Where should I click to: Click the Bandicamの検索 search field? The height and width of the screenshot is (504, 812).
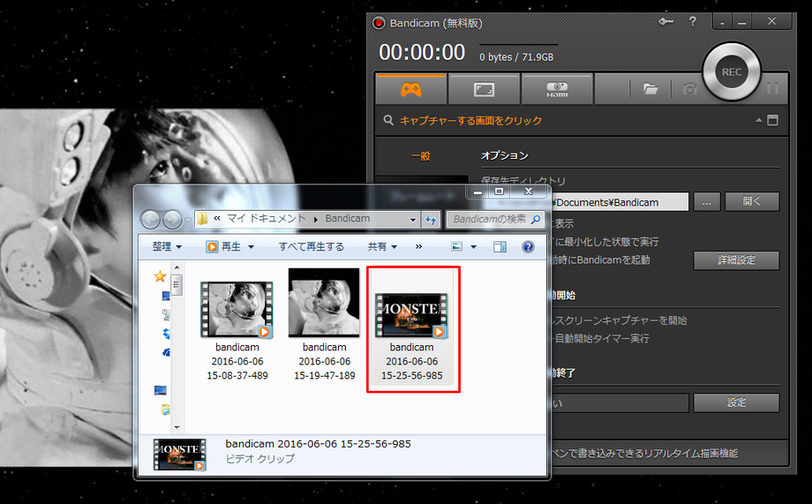coord(490,219)
